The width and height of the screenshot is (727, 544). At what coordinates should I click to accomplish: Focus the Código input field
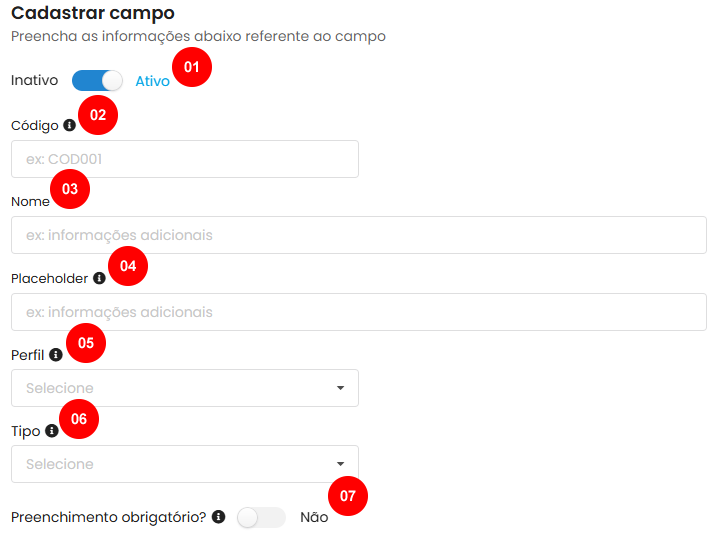coord(185,159)
